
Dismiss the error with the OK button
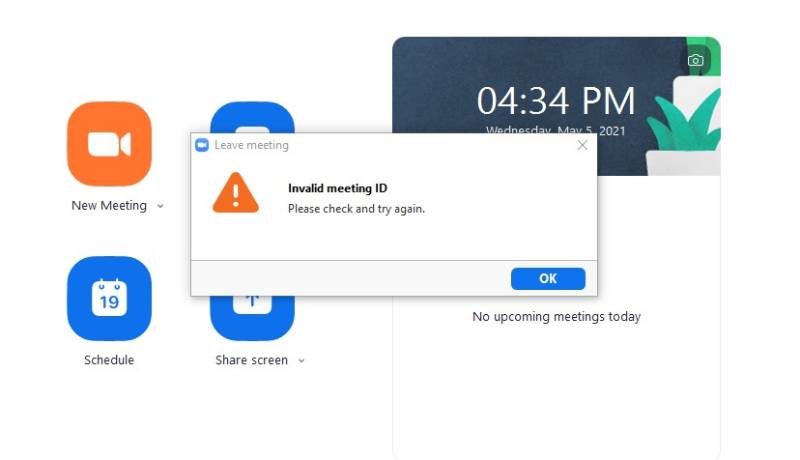pyautogui.click(x=548, y=278)
